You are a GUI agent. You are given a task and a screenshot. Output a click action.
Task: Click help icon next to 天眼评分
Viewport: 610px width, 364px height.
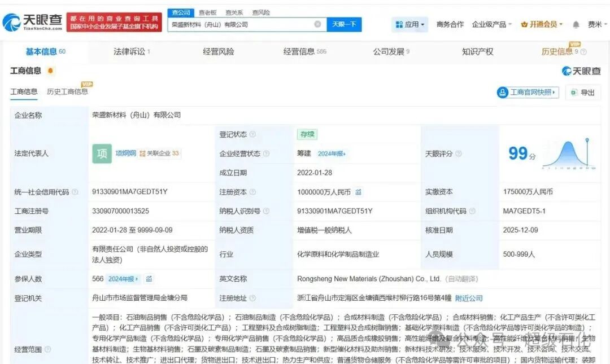(x=459, y=154)
